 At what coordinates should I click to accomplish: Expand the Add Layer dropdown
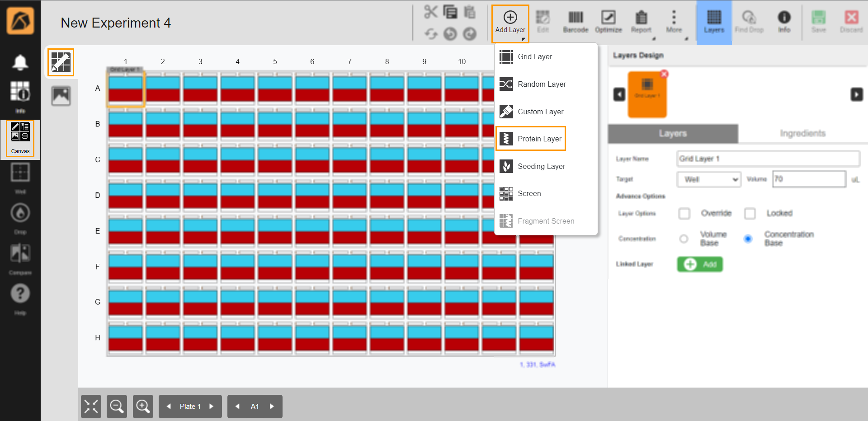click(x=510, y=23)
